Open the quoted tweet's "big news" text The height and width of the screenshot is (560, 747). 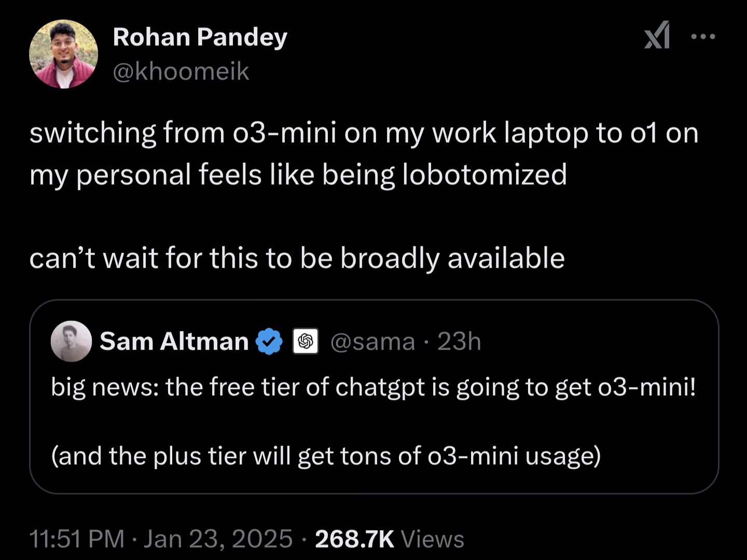[374, 387]
